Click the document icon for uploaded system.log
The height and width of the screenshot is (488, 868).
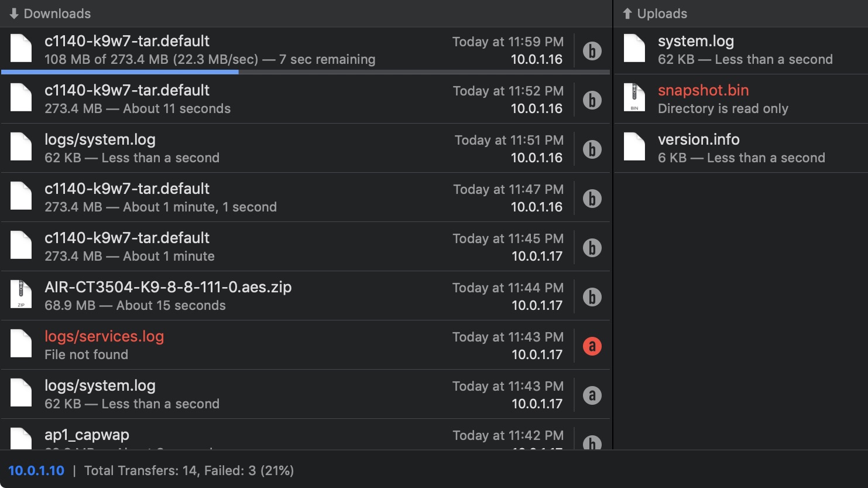634,48
